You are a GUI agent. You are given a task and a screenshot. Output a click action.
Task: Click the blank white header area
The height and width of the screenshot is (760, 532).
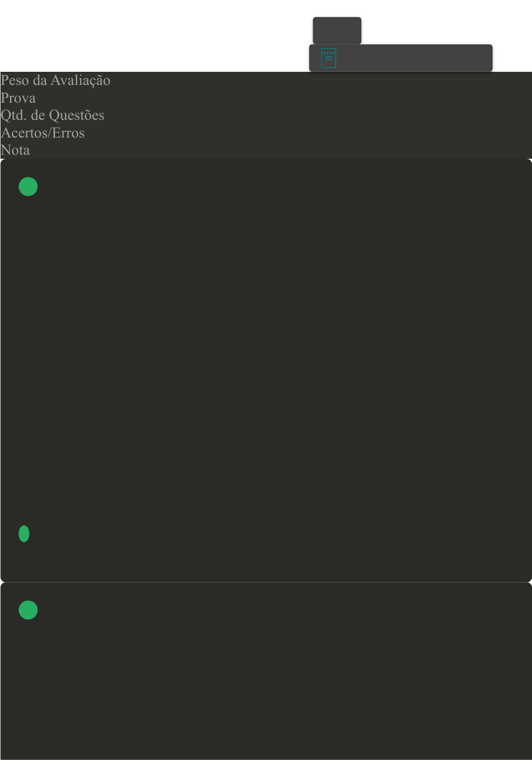point(152,35)
